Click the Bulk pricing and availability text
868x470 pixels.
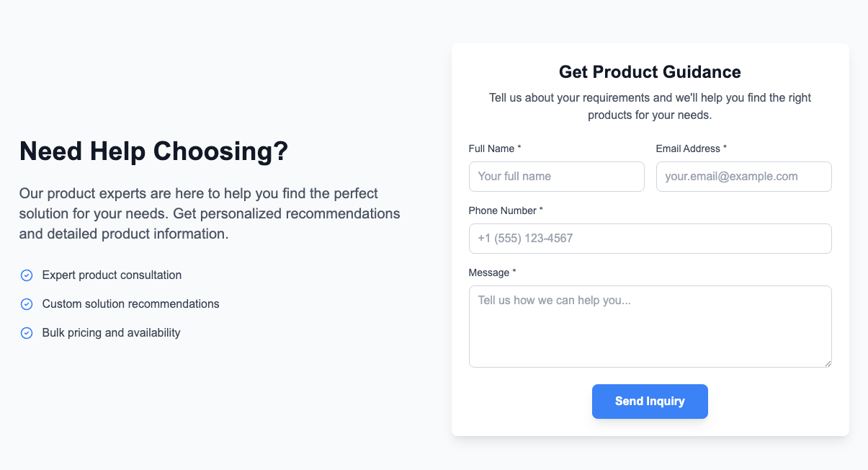pos(111,333)
